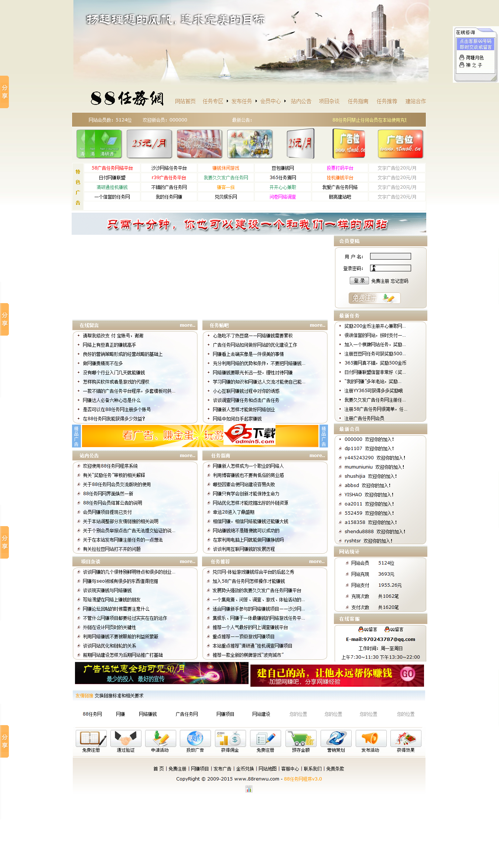499x868 pixels.
Task: Click 联系我们 in the footer
Action: point(313,769)
